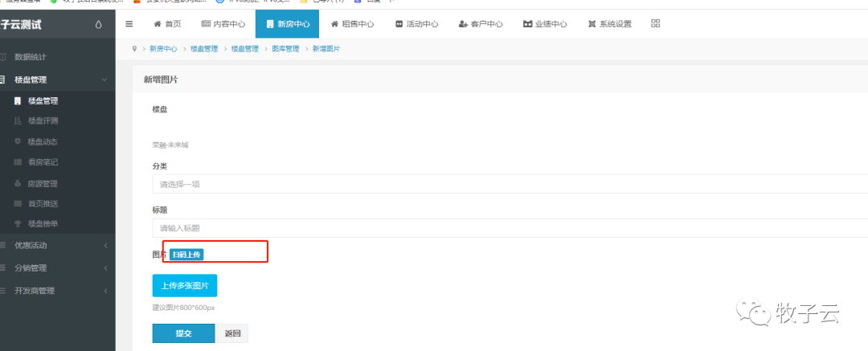The width and height of the screenshot is (868, 351).
Task: Open the 分类 dropdown
Action: click(510, 184)
